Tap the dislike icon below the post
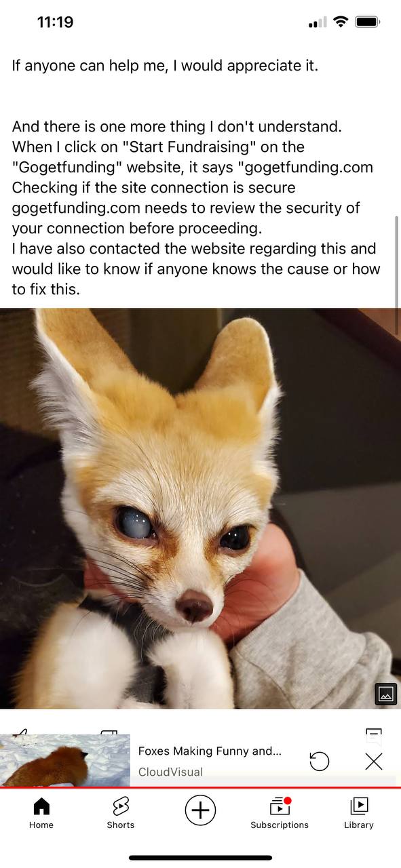 pos(109,733)
